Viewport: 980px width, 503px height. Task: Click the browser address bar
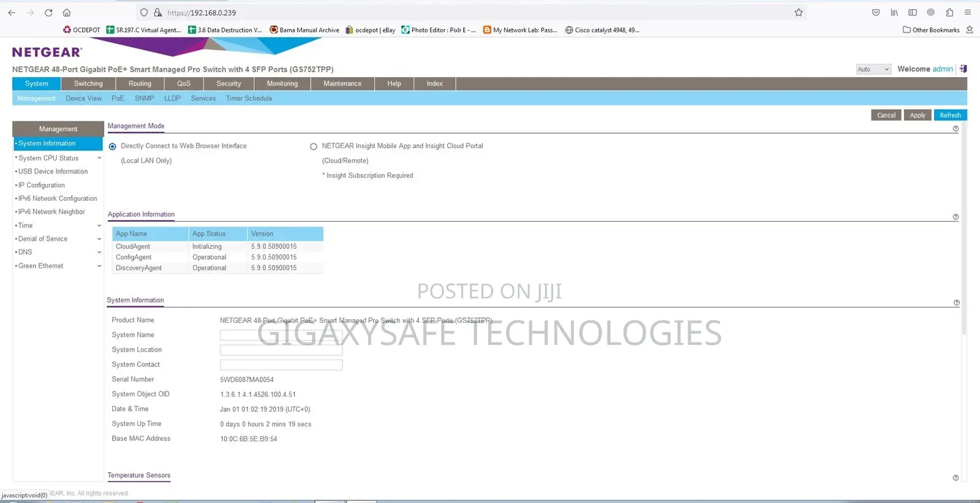472,12
